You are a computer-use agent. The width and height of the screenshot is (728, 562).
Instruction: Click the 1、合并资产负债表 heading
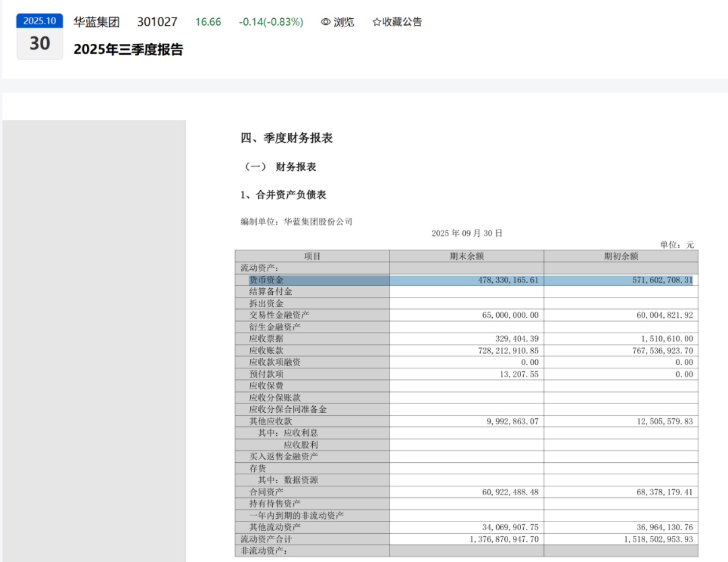click(283, 195)
